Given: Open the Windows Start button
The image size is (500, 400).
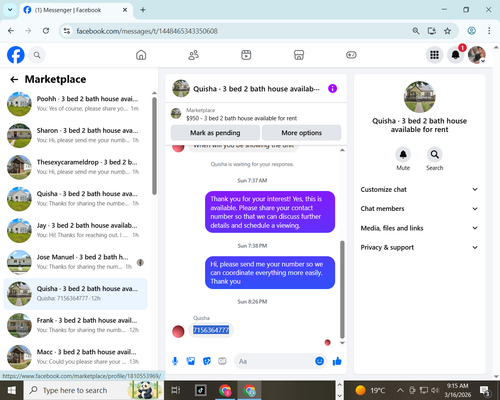Looking at the screenshot, I should click(x=12, y=390).
